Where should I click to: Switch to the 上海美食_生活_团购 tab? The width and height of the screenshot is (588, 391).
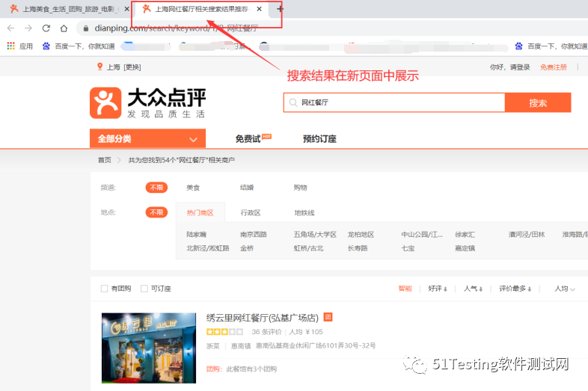point(66,9)
